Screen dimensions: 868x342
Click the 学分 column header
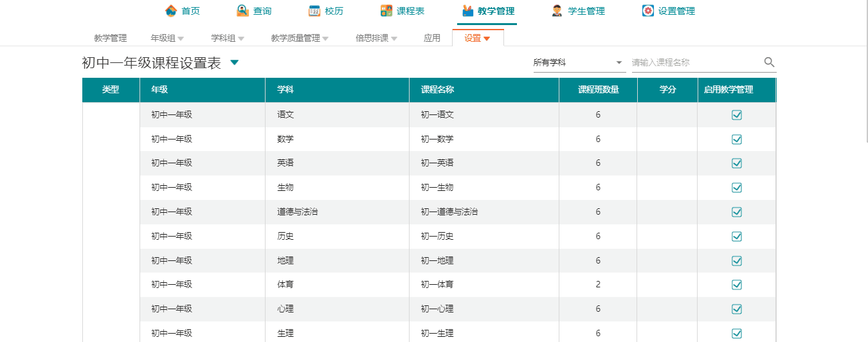pos(667,90)
